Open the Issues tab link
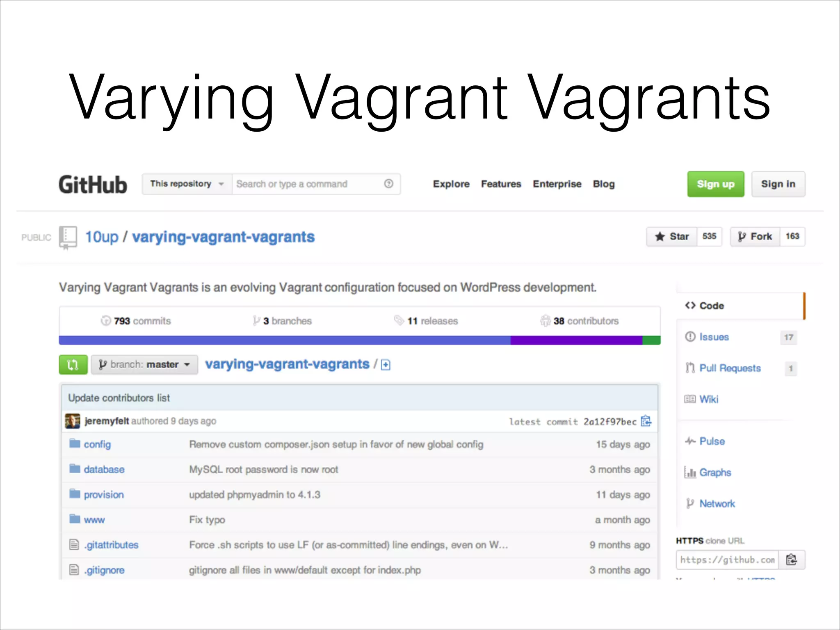 coord(714,337)
